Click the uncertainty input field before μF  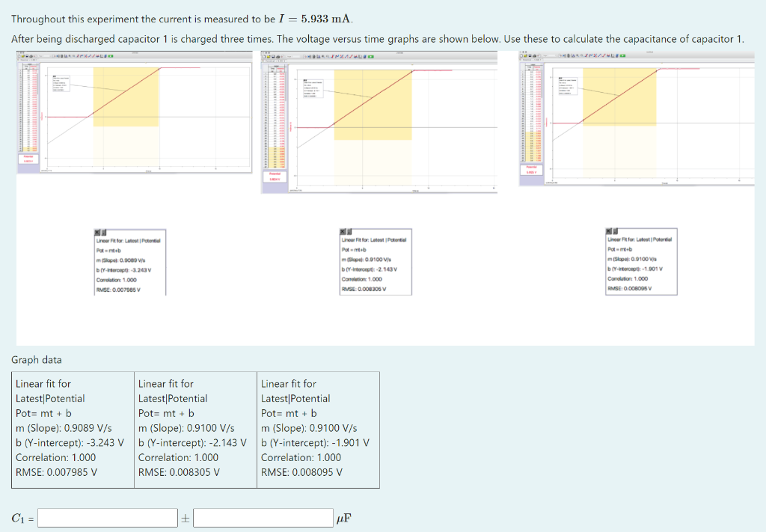[x=263, y=518]
